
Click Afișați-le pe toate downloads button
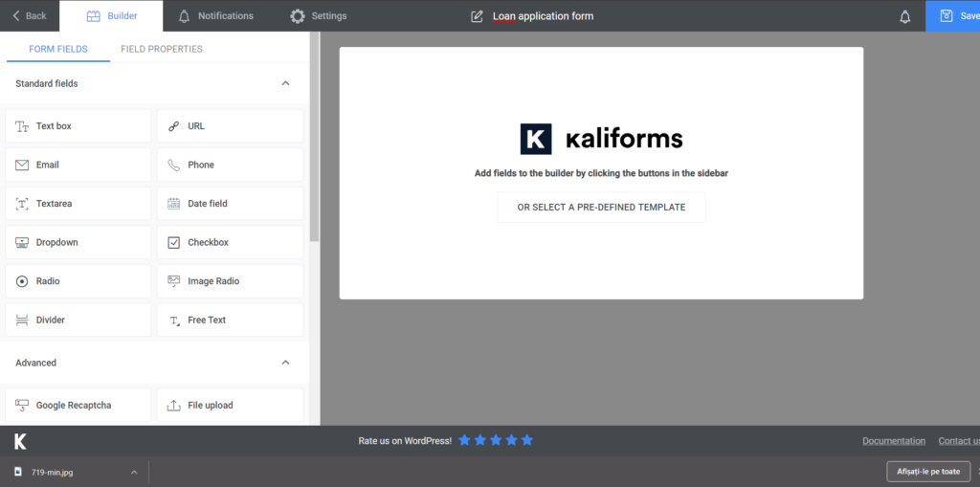click(928, 472)
